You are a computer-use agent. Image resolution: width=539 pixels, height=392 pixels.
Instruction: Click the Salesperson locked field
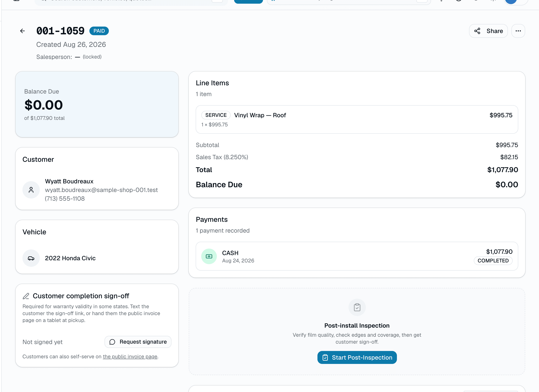point(69,57)
